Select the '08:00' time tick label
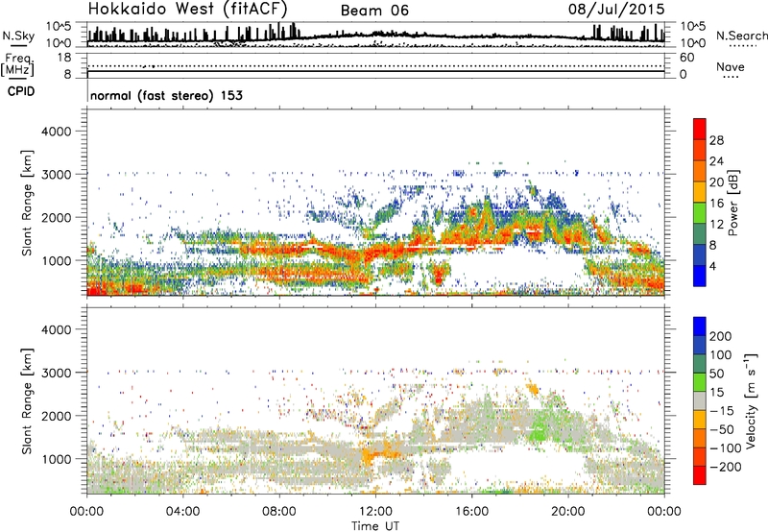Screen dimensions: 768x532 click(x=279, y=512)
